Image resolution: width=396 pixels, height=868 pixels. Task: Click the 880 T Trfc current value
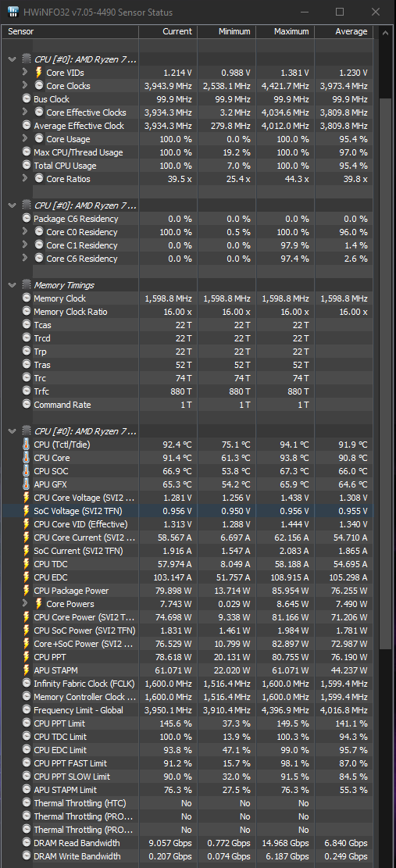coord(181,391)
